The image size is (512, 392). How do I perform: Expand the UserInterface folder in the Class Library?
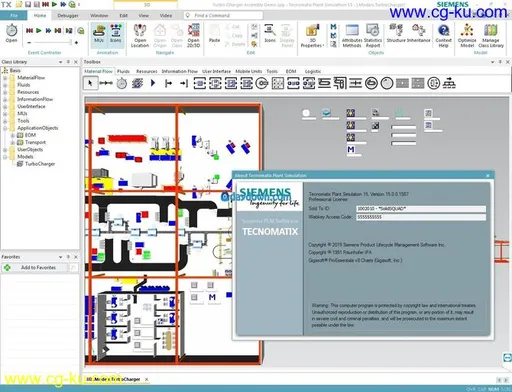click(5, 106)
